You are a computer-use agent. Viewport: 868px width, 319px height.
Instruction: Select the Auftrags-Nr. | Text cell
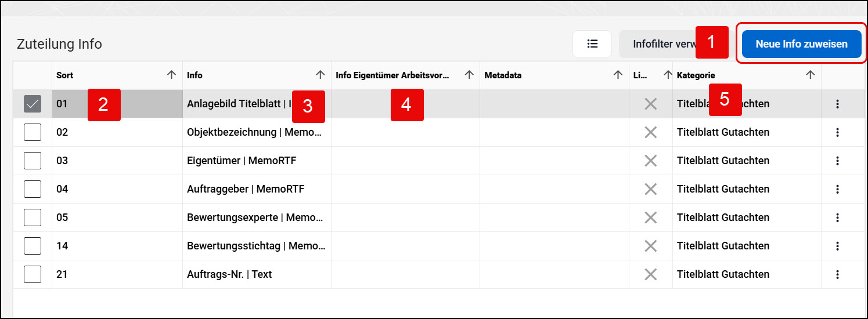click(257, 274)
